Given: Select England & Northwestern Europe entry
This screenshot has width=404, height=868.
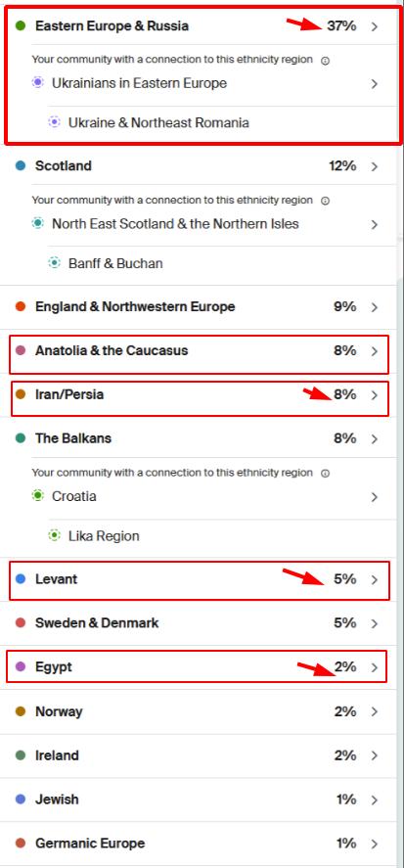Looking at the screenshot, I should click(x=202, y=306).
